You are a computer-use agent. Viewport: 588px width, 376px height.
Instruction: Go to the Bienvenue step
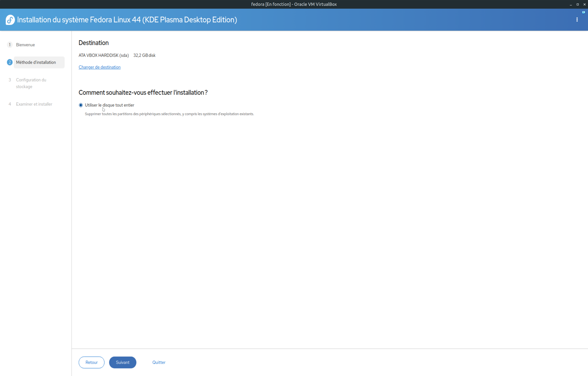point(25,45)
